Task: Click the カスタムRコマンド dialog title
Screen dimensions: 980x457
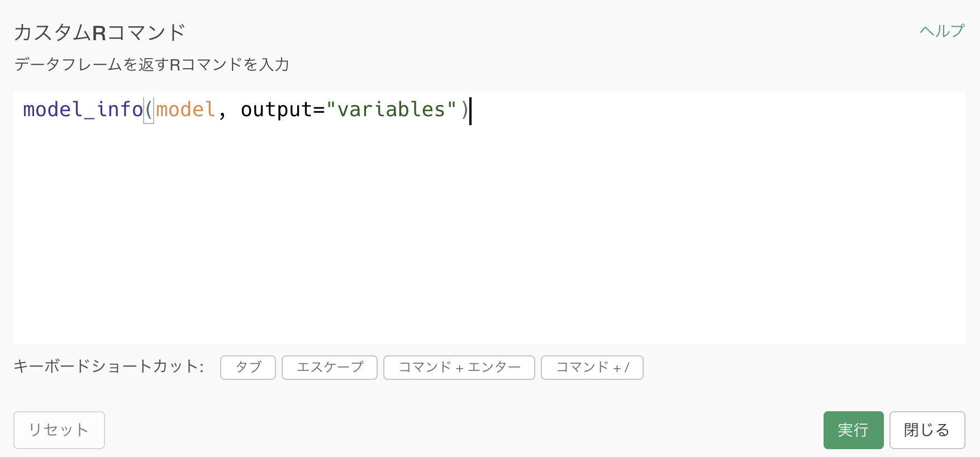Action: click(x=99, y=32)
